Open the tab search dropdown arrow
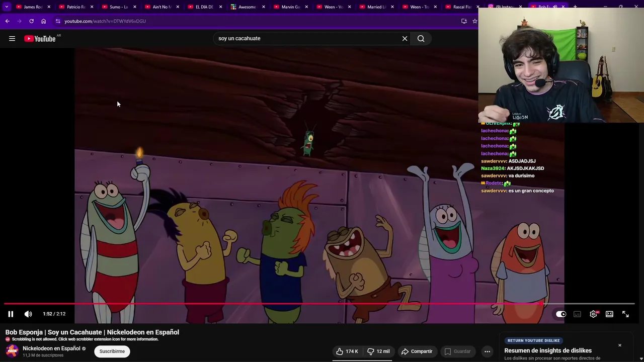 7,7
